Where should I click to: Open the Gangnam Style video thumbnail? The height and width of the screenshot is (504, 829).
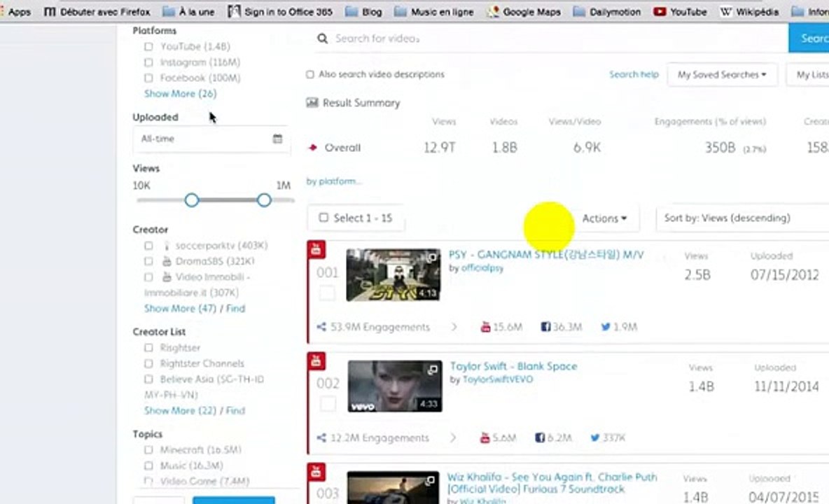point(393,275)
